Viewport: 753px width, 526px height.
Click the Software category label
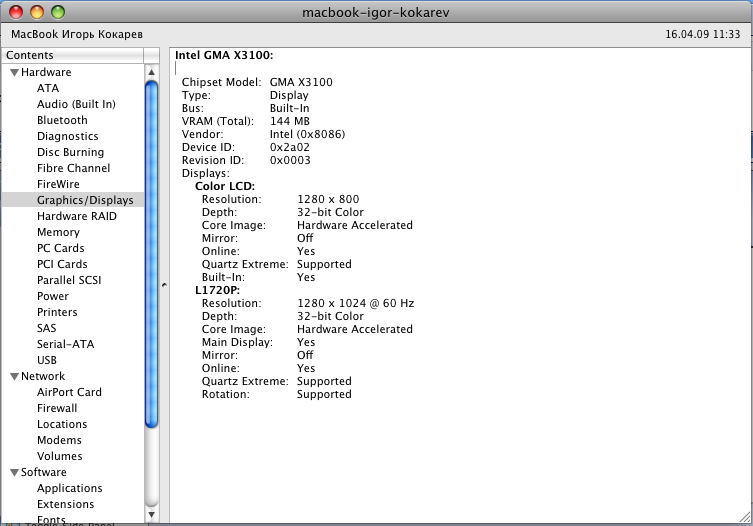44,472
